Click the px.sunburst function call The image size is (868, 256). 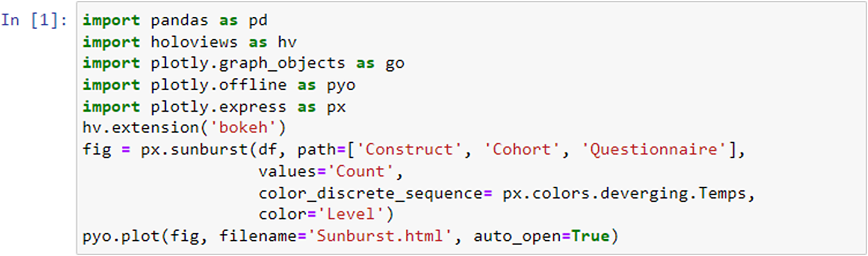tap(194, 150)
